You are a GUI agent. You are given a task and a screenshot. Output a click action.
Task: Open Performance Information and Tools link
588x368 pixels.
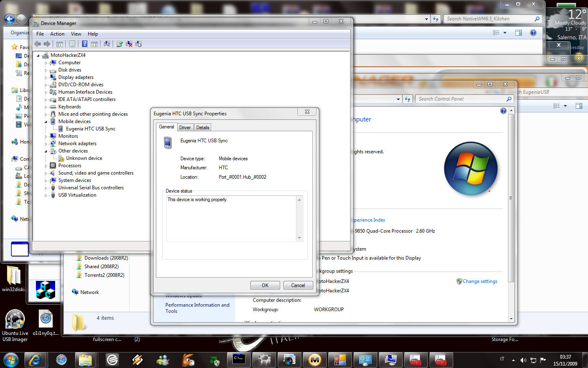coord(197,308)
